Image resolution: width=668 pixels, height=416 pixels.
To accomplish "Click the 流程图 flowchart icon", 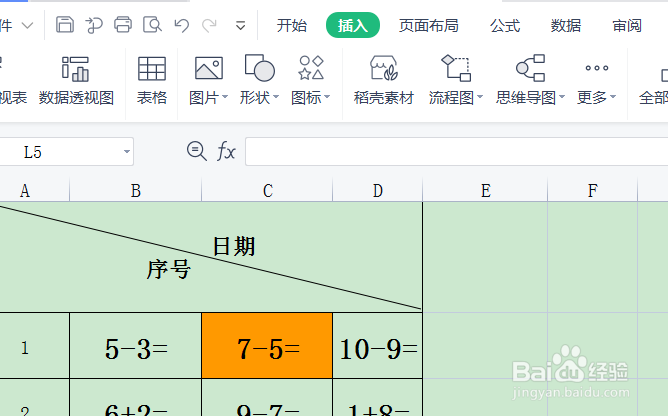I will 456,68.
